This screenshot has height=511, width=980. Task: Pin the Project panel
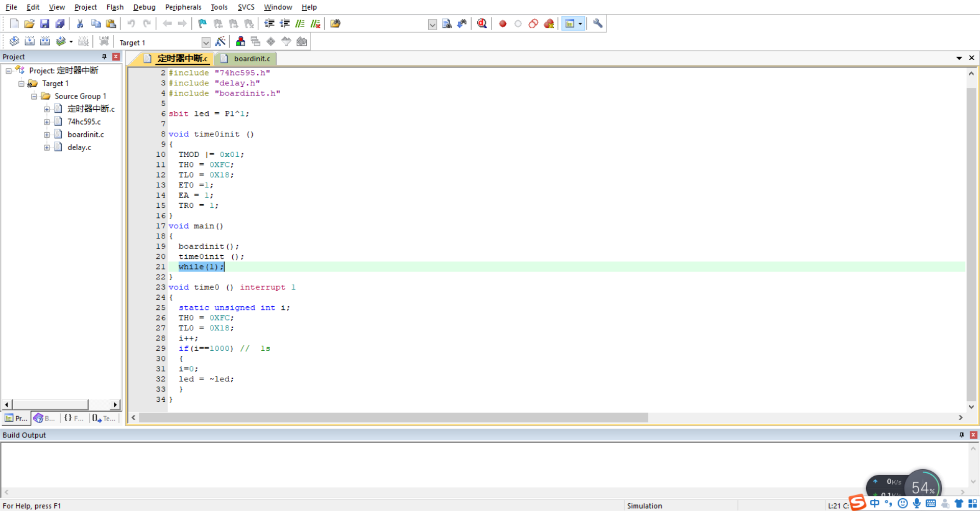tap(104, 57)
